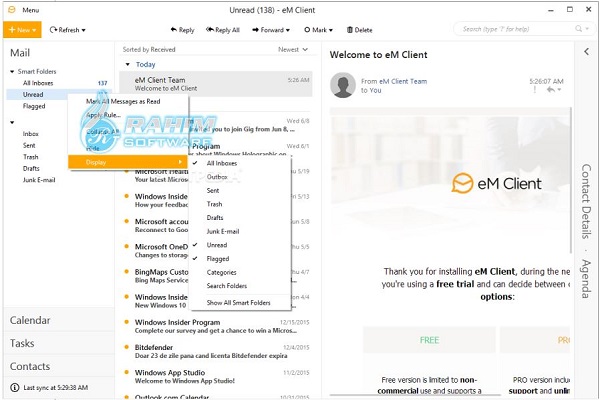Toggle All Inboxes in Display submenu

click(x=241, y=163)
